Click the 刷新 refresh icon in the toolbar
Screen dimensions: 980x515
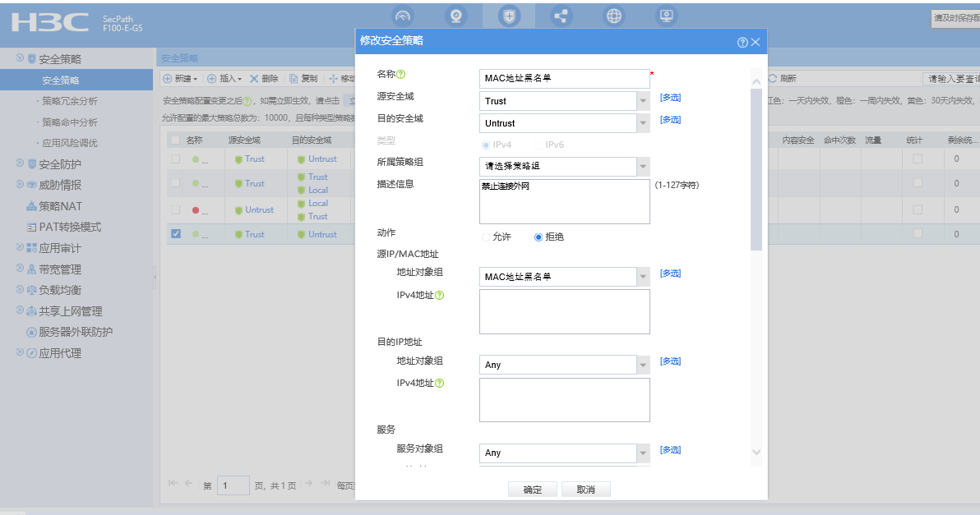(773, 79)
